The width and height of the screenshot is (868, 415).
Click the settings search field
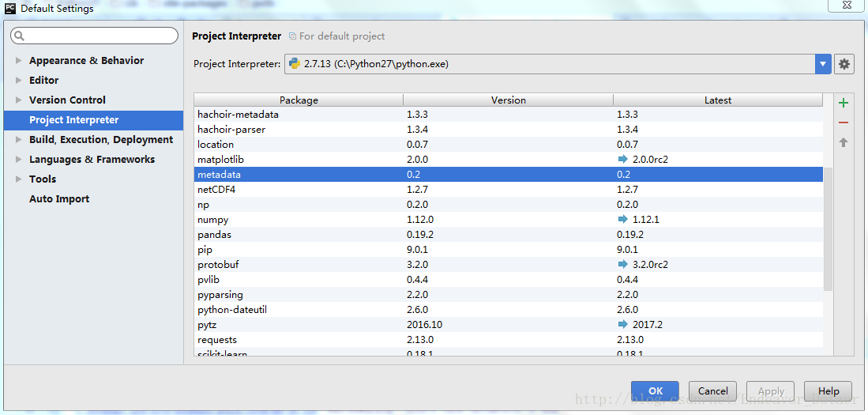(94, 36)
